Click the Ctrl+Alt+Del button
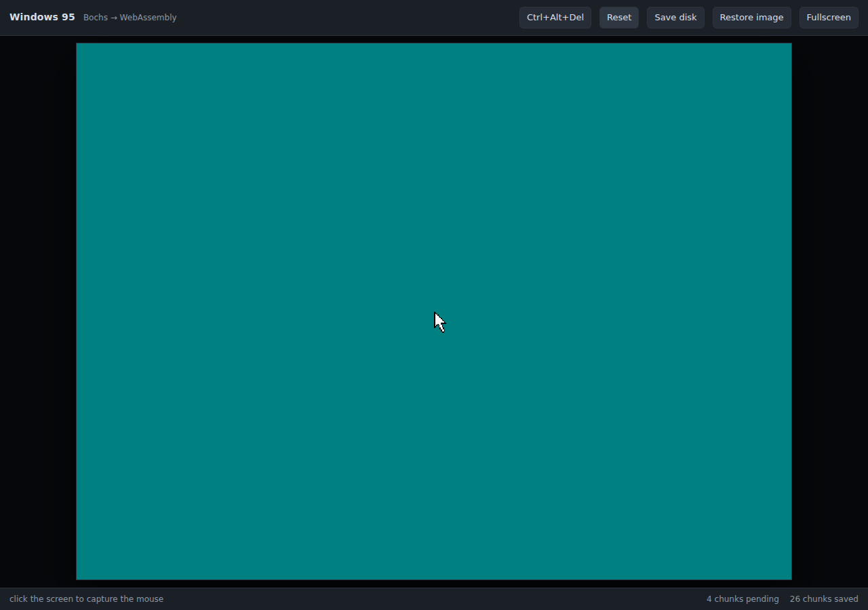Screen dimensions: 868x610 [x=555, y=18]
